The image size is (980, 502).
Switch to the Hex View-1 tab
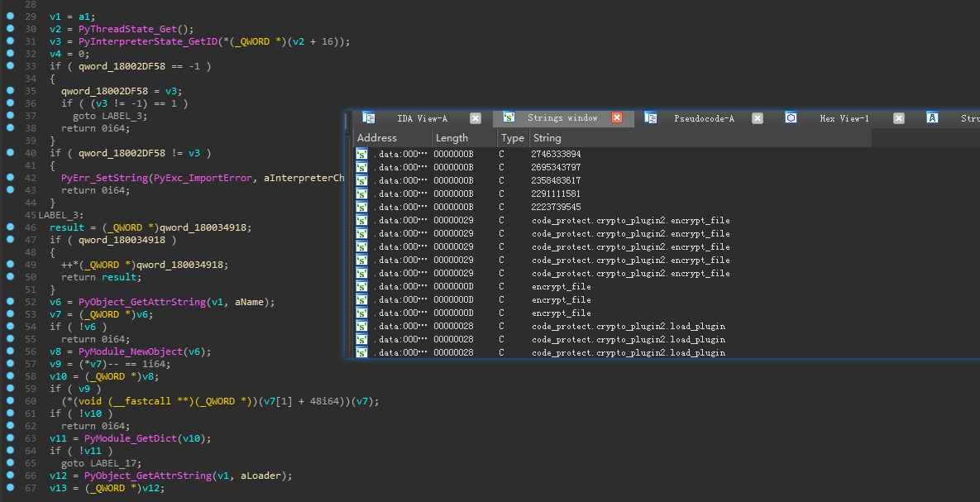pyautogui.click(x=844, y=118)
